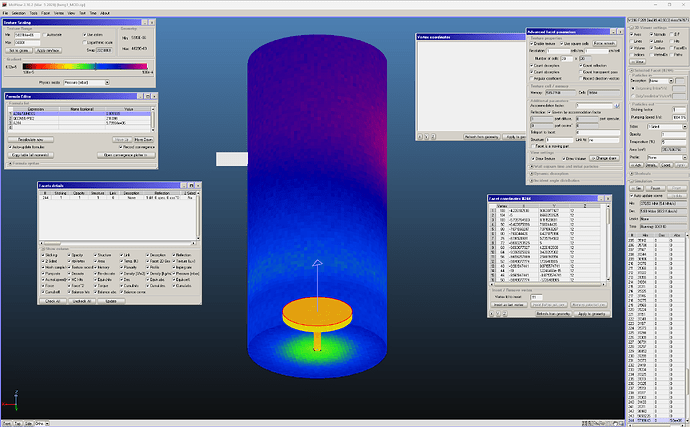Click the Facets details horizontal scrollbar
690x427 pixels.
[x=117, y=243]
